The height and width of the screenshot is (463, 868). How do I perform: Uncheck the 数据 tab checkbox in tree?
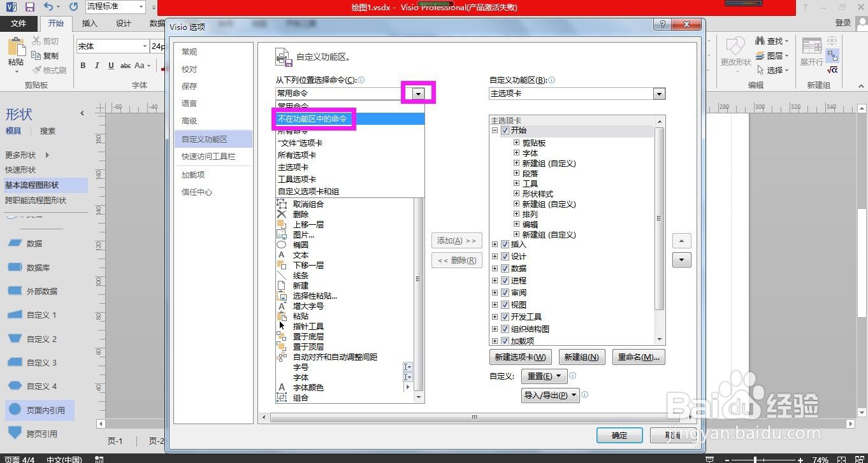pyautogui.click(x=505, y=268)
